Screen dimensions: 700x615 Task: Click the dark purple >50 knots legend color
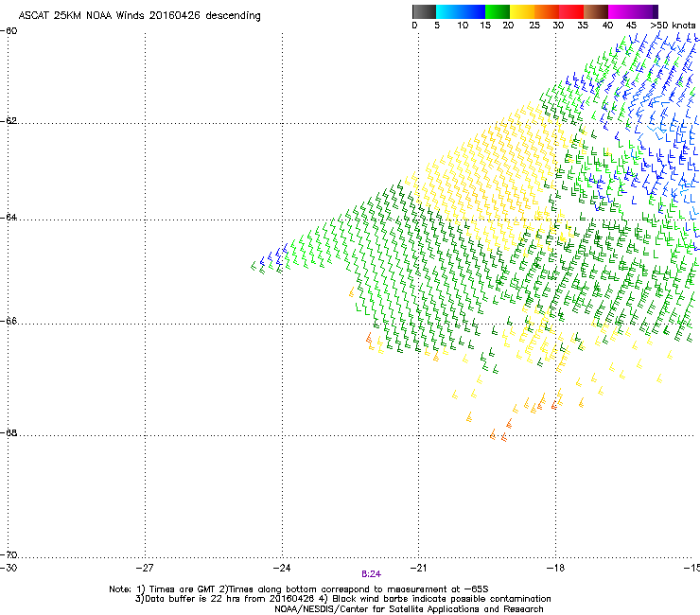click(x=656, y=11)
